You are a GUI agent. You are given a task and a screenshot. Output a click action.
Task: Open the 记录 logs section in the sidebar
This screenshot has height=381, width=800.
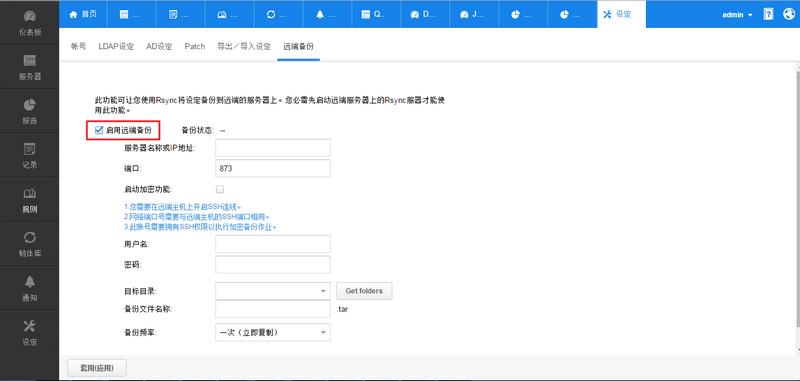click(x=30, y=156)
